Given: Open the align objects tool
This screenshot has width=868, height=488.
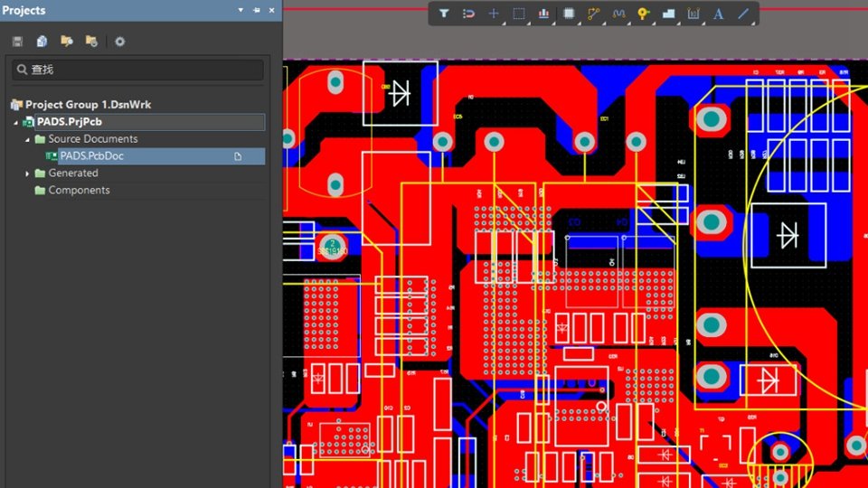Looking at the screenshot, I should 543,14.
